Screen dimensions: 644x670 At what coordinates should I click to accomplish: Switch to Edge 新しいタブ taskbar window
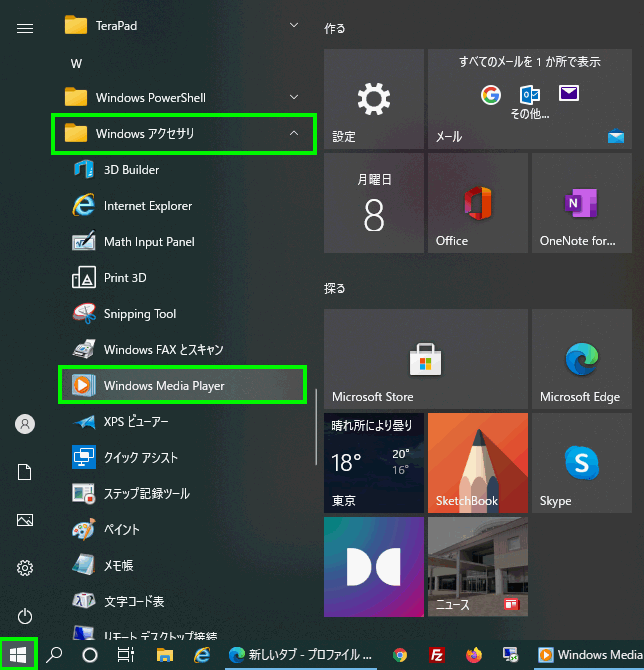pos(301,654)
